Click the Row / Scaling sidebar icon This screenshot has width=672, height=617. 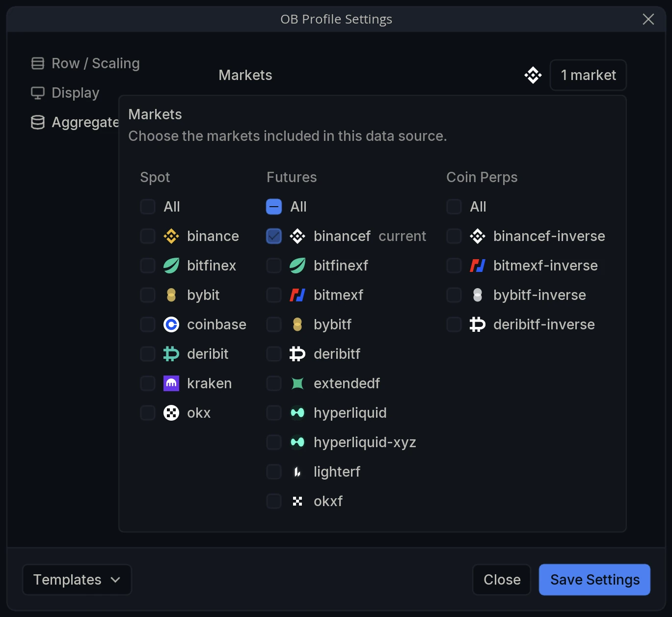[x=38, y=63]
